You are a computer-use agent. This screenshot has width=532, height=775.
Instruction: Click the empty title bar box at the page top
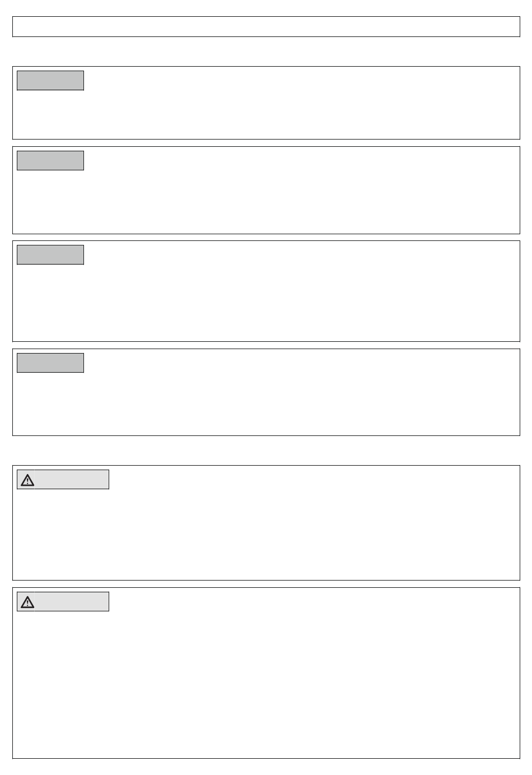point(266,26)
